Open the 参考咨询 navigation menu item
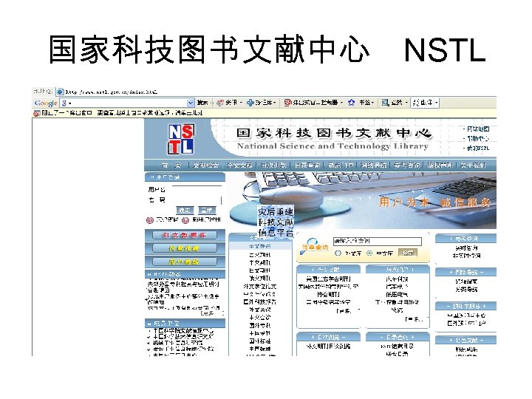Screen dimensions: 532x399 tap(407, 166)
